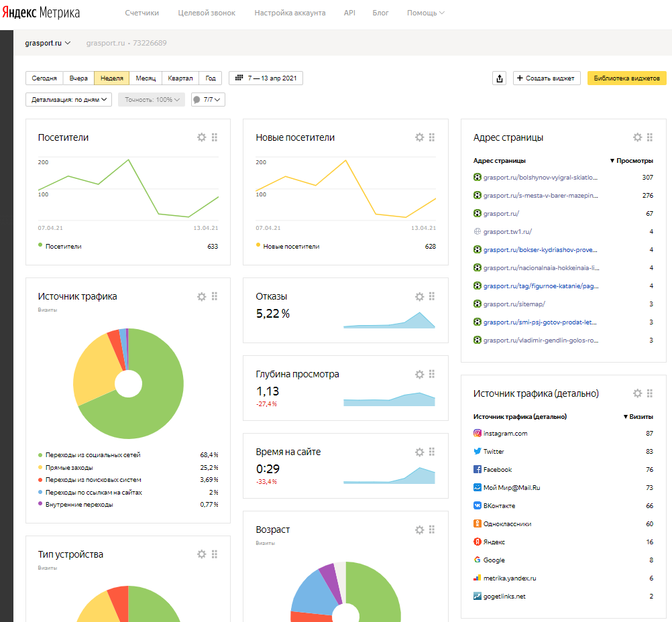Image resolution: width=672 pixels, height=622 pixels.
Task: Open settings gear on Посетители widget
Action: coord(201,137)
